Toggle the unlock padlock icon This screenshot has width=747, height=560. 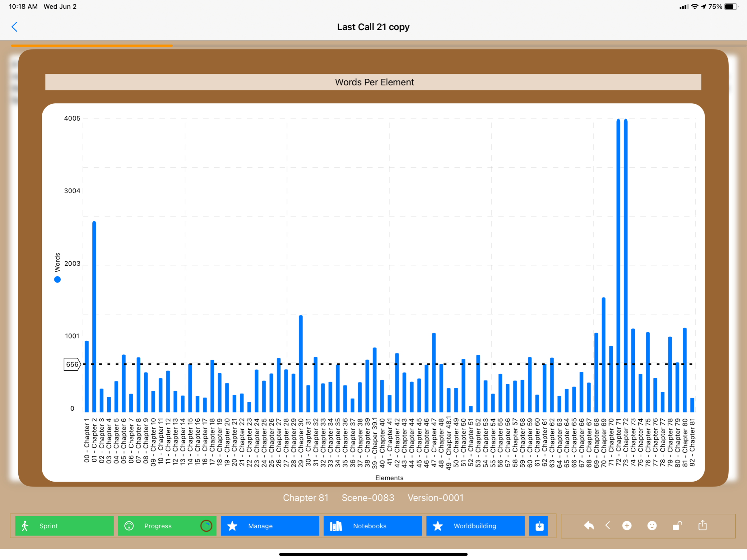(x=677, y=525)
